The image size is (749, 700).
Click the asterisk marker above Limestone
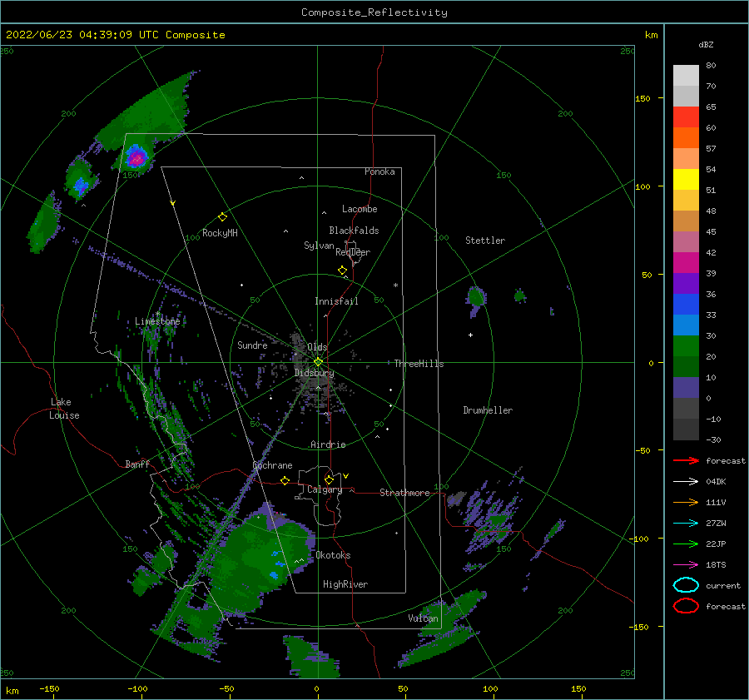tap(157, 314)
